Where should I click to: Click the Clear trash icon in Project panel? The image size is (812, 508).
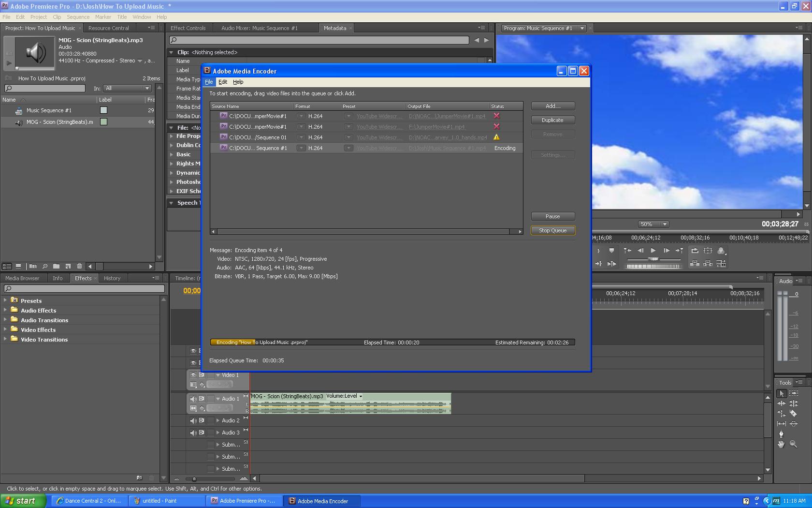[79, 266]
